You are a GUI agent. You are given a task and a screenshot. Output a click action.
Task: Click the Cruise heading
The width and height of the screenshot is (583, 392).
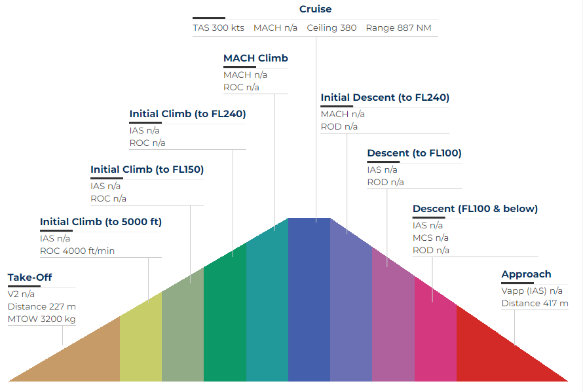[316, 9]
